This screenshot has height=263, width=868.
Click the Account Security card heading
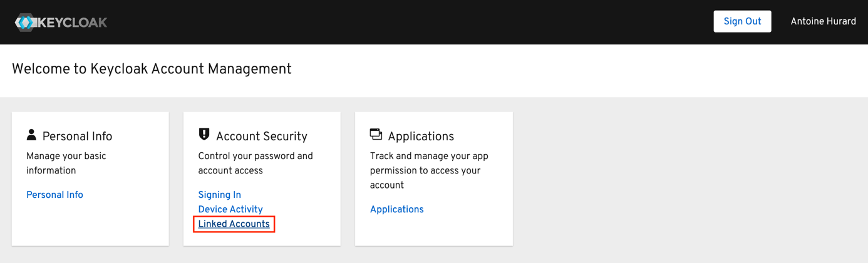pos(261,137)
